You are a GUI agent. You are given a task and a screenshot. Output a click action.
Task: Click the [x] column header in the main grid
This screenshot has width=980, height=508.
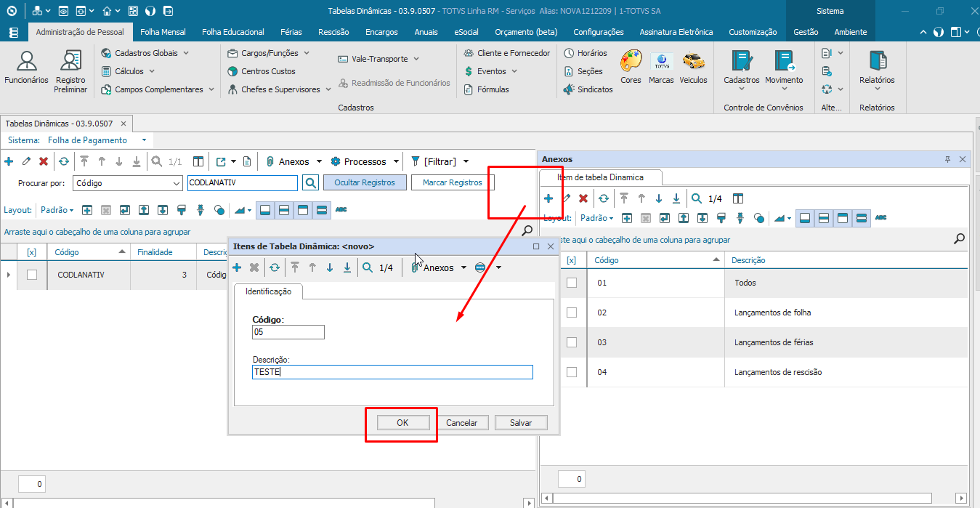coord(32,252)
